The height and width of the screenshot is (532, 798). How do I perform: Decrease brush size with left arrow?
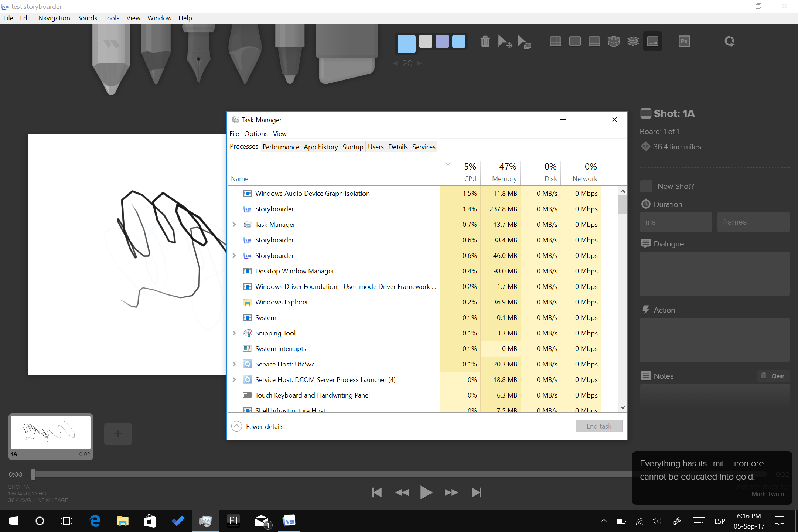click(395, 63)
